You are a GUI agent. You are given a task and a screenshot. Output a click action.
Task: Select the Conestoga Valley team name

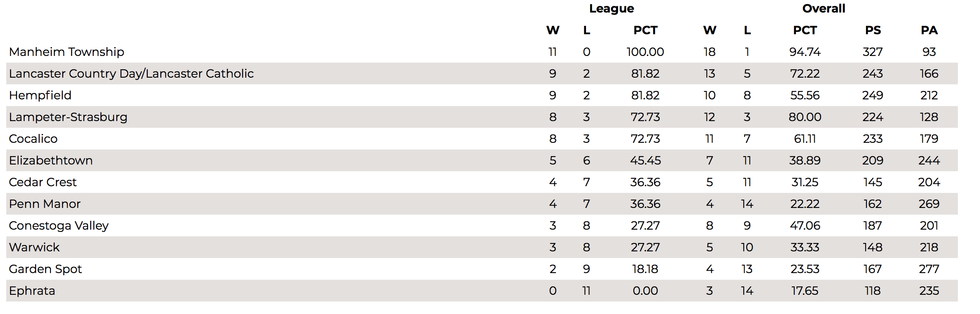[x=58, y=225]
